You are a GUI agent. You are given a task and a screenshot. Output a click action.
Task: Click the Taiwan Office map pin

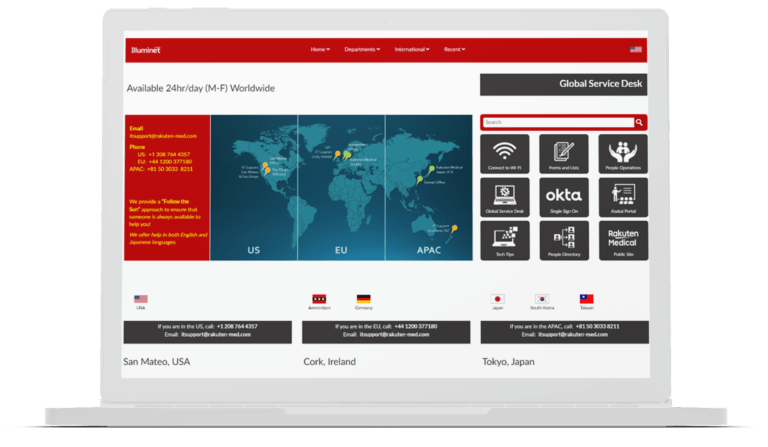[419, 180]
